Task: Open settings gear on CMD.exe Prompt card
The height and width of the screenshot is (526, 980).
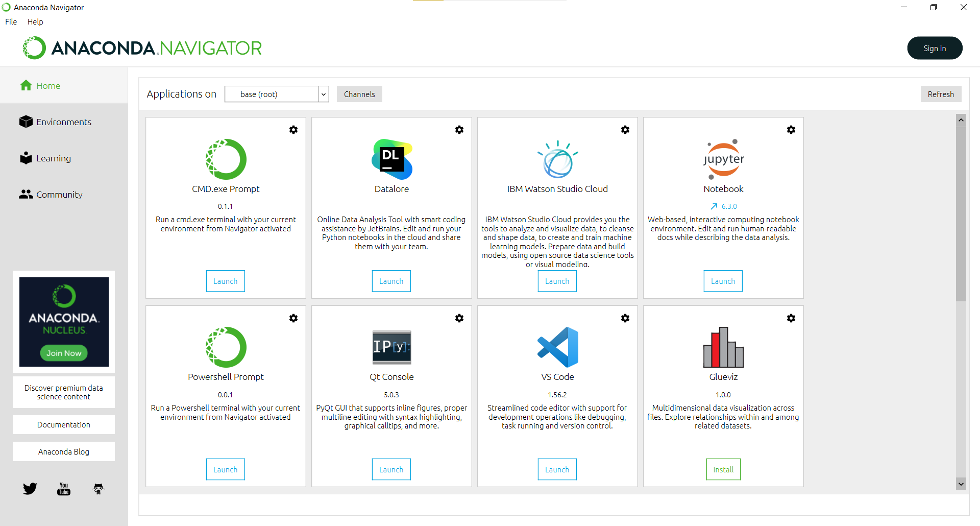Action: (293, 130)
